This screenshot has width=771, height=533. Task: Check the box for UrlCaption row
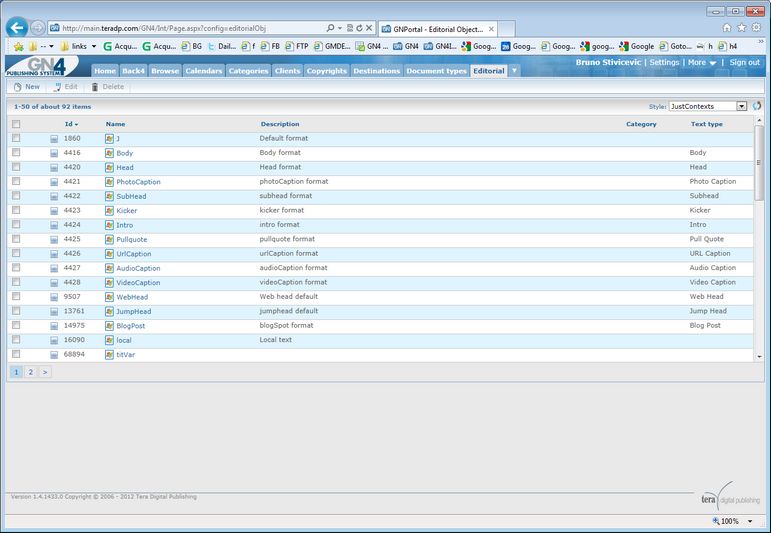point(16,253)
